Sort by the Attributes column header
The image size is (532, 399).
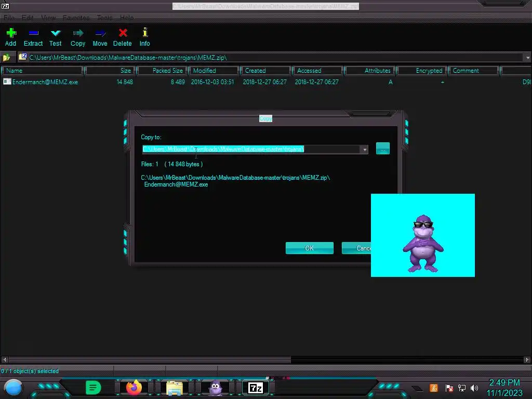370,71
